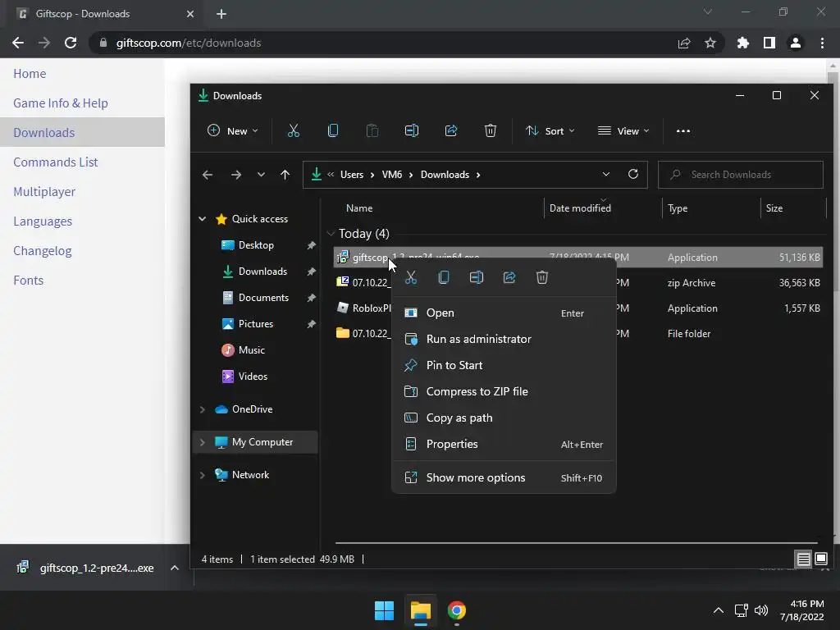Open new tab in Chrome
Viewport: 840px width, 630px height.
pyautogui.click(x=221, y=14)
